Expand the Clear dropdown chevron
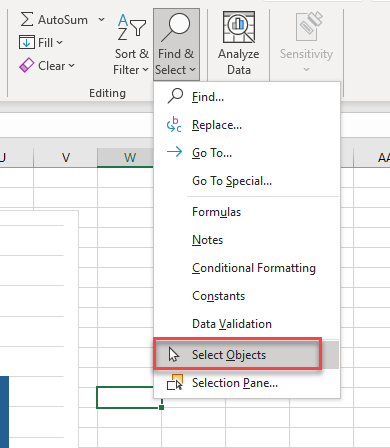Image resolution: width=390 pixels, height=448 pixels. click(71, 66)
